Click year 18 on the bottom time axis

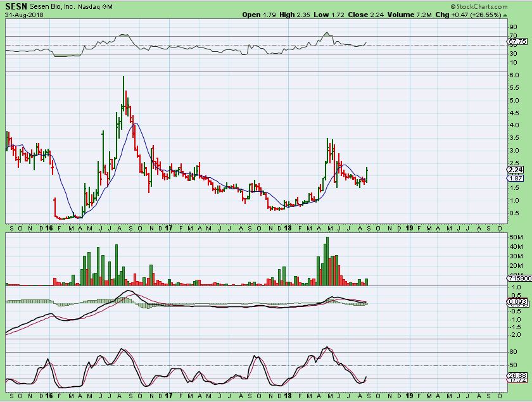[288, 396]
